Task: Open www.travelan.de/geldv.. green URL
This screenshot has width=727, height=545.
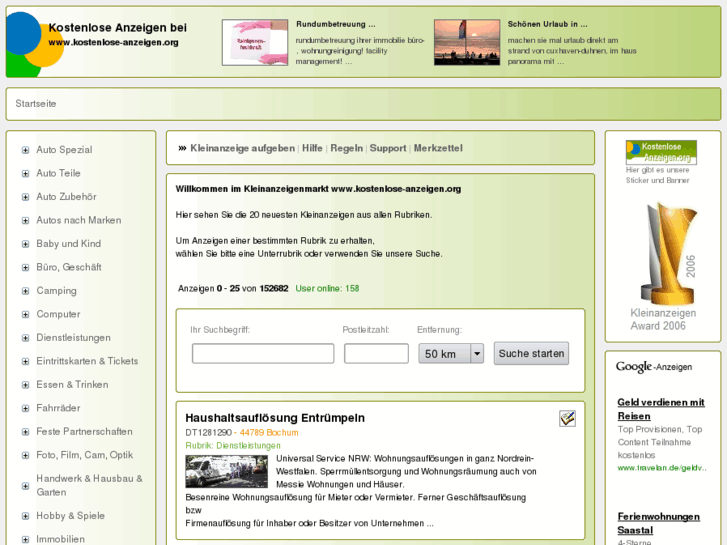Action: [x=662, y=468]
